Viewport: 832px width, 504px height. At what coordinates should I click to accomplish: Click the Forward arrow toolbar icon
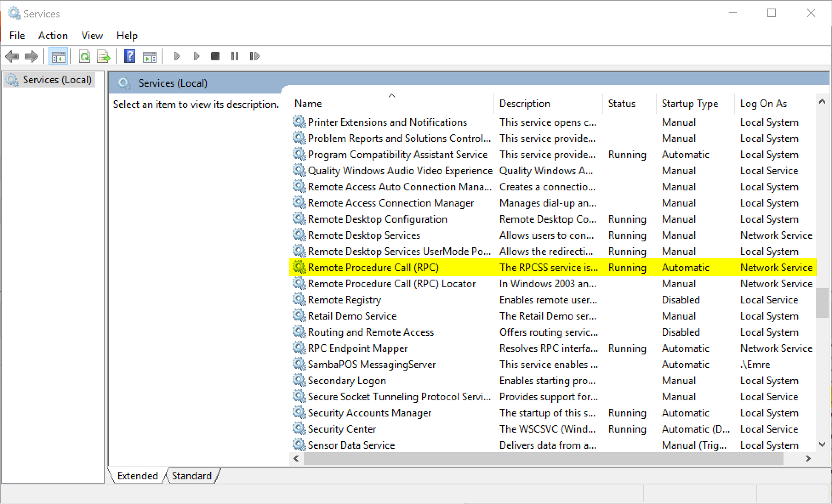31,56
